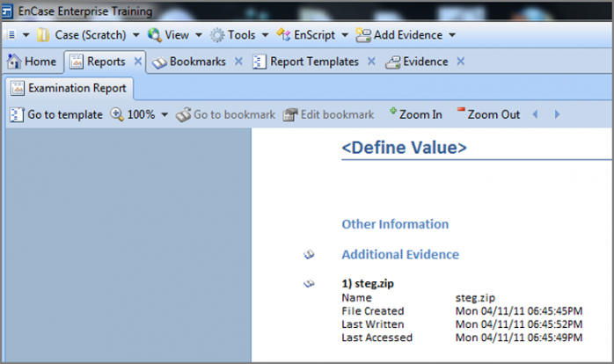Screen dimensions: 614x364
Task: Click the Zoom Out button
Action: [x=493, y=114]
